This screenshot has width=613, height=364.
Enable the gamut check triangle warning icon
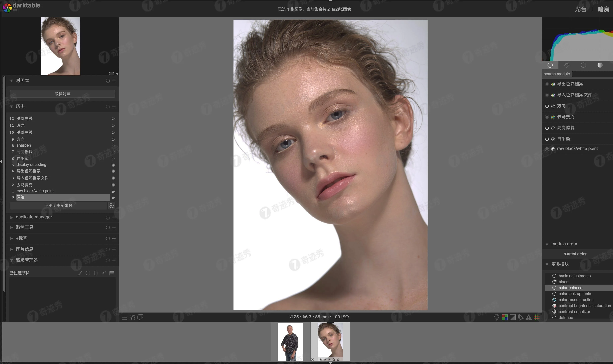(529, 317)
